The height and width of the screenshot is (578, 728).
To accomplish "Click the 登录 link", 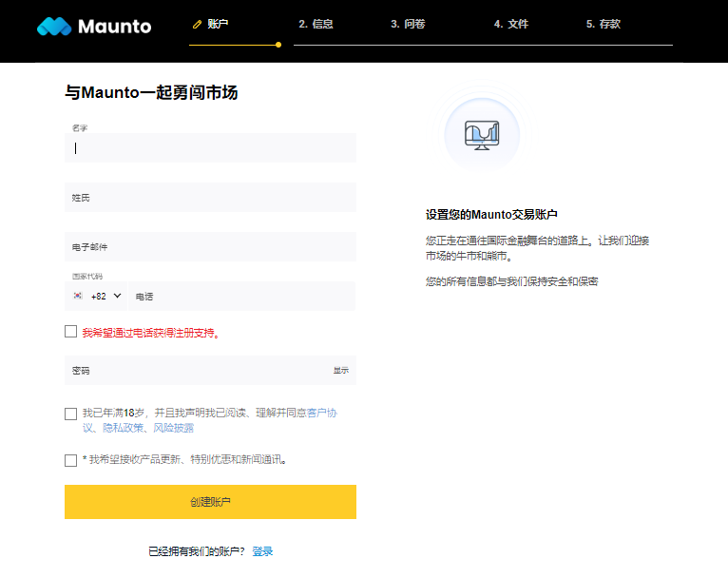I will point(262,551).
